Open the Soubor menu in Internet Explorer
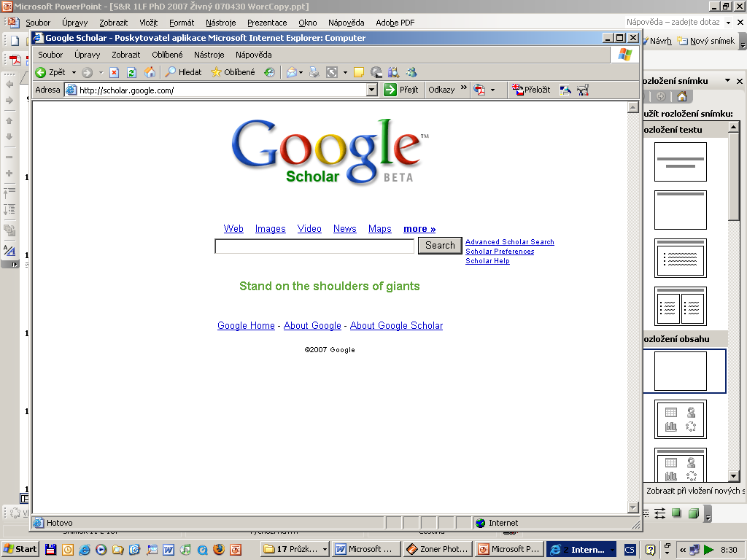Image resolution: width=747 pixels, height=560 pixels. tap(50, 55)
